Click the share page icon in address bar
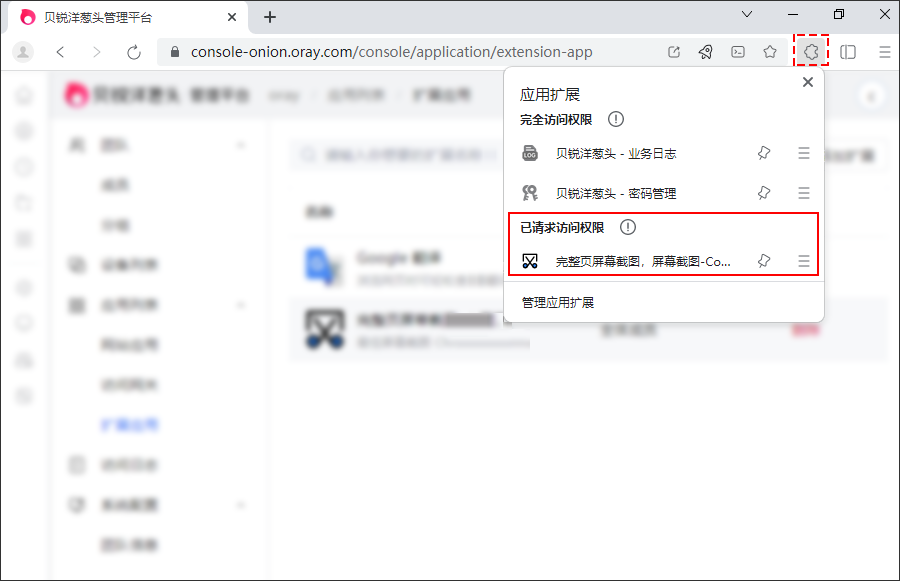 [x=673, y=52]
